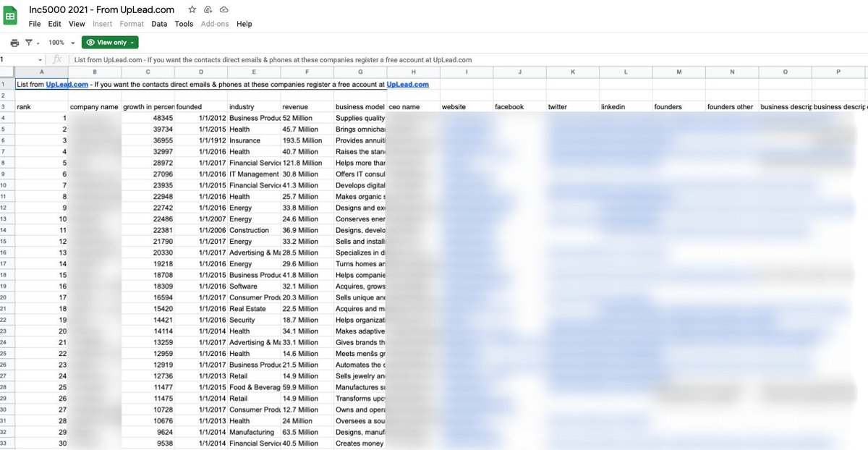Open the filter views funnel icon
Viewport: 868px width, 450px height.
point(28,43)
